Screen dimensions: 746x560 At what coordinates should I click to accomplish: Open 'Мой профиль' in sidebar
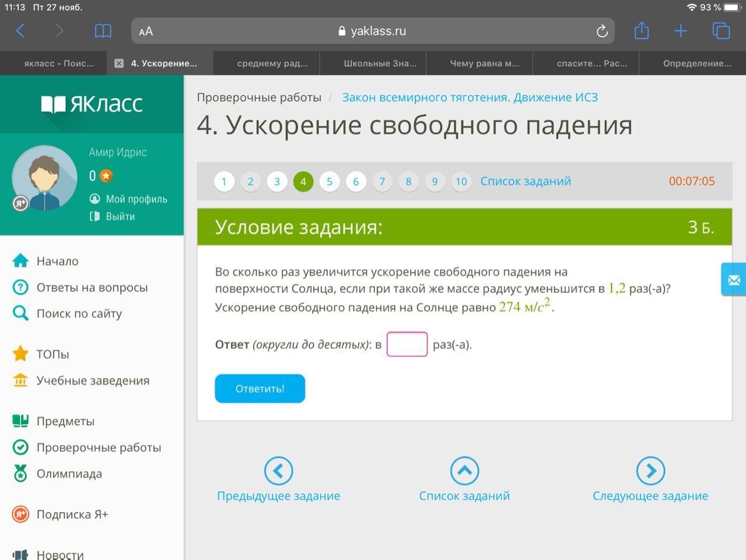(x=136, y=199)
